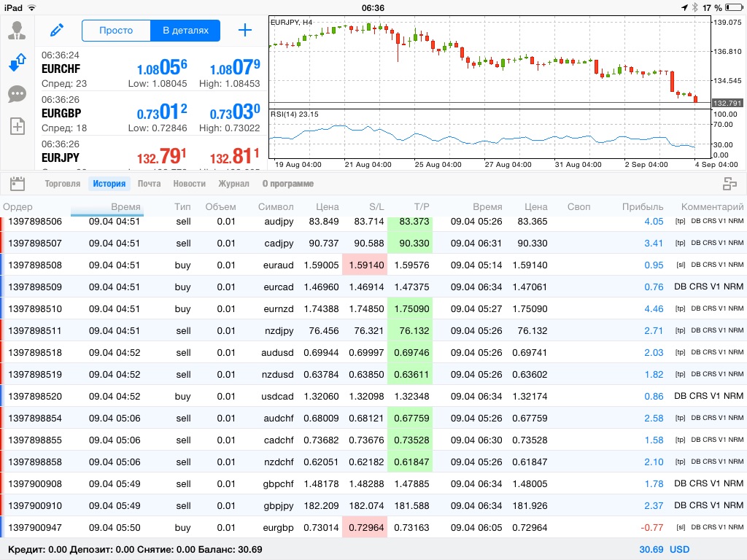This screenshot has width=747, height=560.
Task: Open the trade arrows icon in sidebar
Action: (x=18, y=63)
